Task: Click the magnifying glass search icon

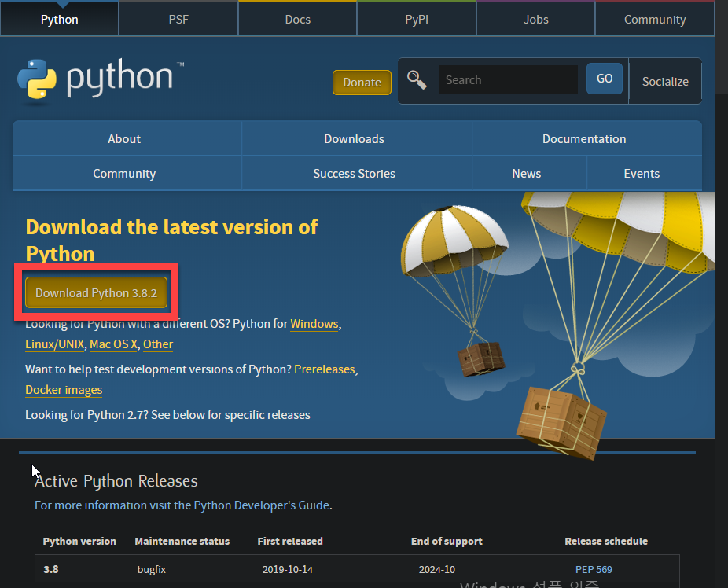Action: click(x=417, y=80)
